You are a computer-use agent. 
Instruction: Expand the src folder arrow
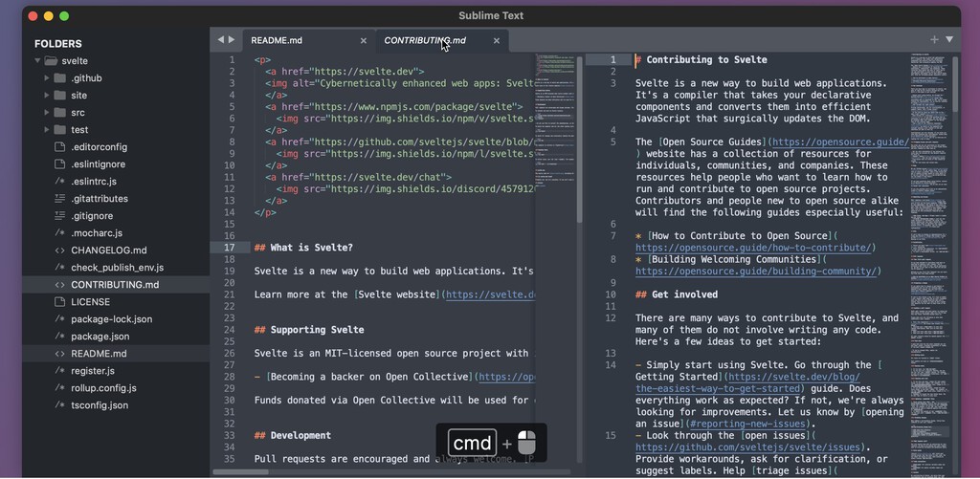click(x=46, y=113)
